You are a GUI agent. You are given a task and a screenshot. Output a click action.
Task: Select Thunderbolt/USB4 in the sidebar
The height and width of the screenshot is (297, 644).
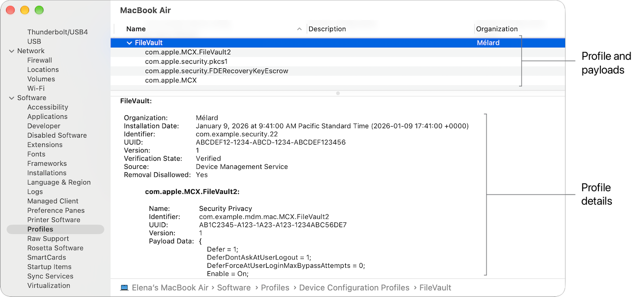57,32
